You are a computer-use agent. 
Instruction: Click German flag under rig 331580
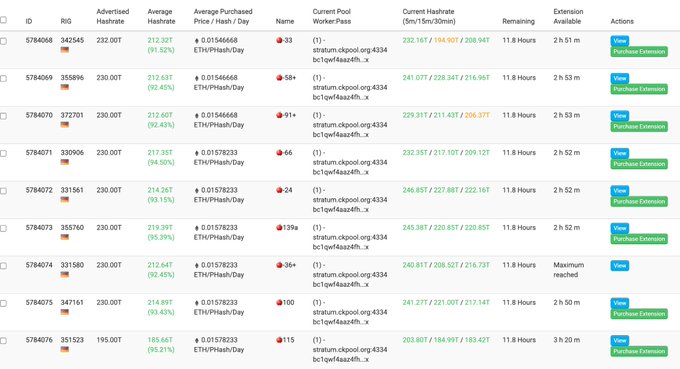(65, 274)
